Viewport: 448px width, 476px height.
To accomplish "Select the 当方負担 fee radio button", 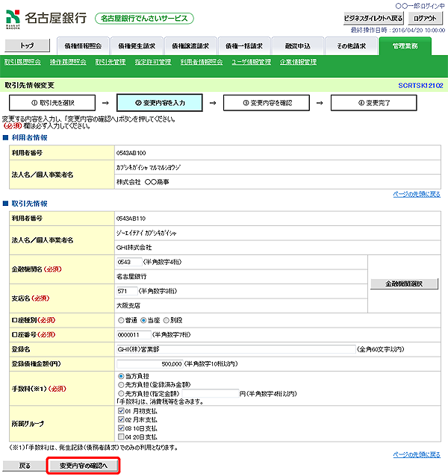I will (x=121, y=377).
